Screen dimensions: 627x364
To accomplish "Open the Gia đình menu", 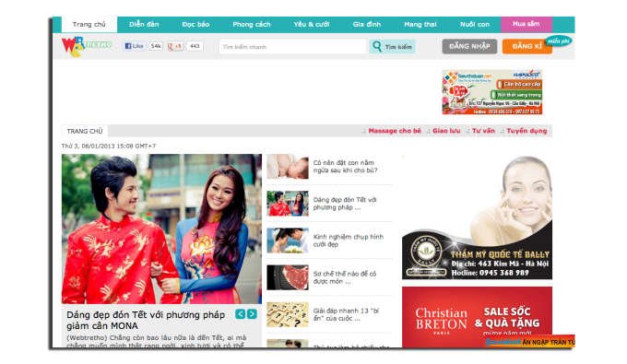I will tap(367, 24).
